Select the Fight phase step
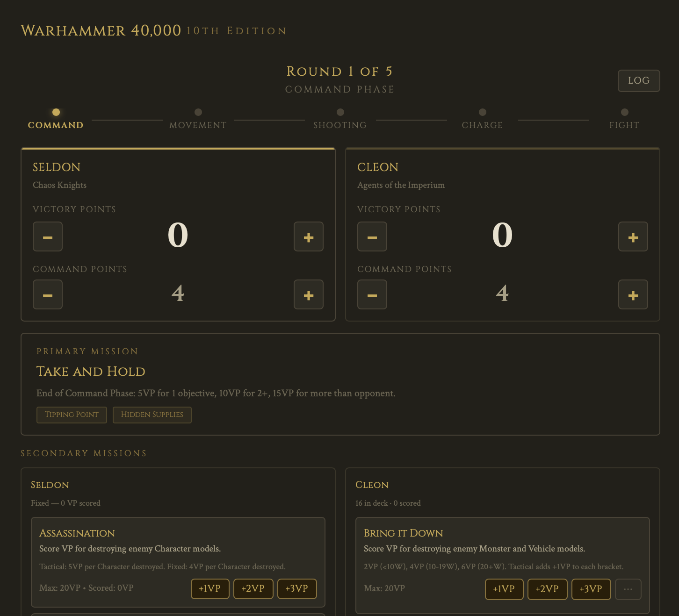The image size is (679, 616). pos(624,119)
